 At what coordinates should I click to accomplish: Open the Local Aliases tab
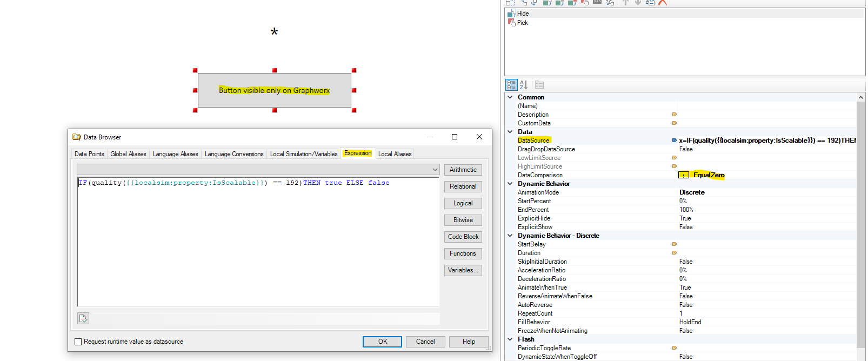[395, 154]
